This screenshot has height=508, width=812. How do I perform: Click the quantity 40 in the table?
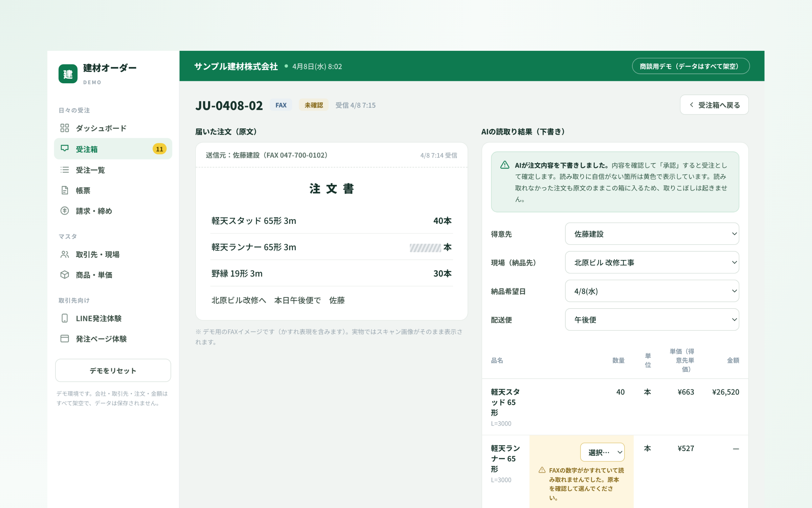tap(621, 392)
